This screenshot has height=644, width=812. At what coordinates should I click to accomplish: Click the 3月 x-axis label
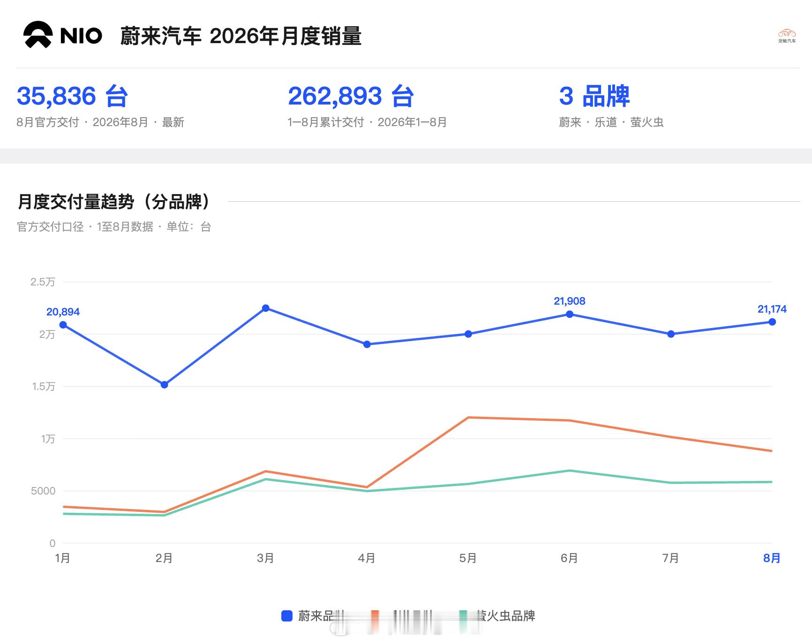(265, 558)
